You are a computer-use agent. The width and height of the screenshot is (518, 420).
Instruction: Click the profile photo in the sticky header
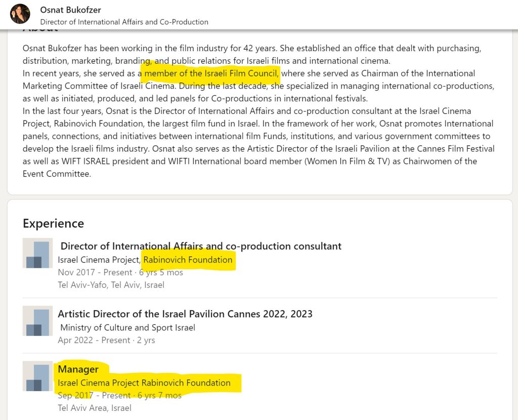[x=20, y=14]
